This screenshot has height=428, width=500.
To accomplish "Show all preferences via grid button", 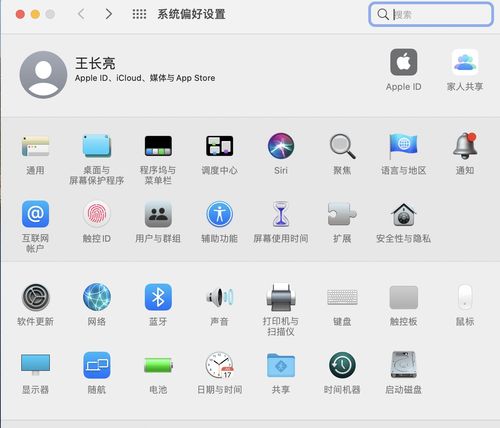I will coord(139,14).
